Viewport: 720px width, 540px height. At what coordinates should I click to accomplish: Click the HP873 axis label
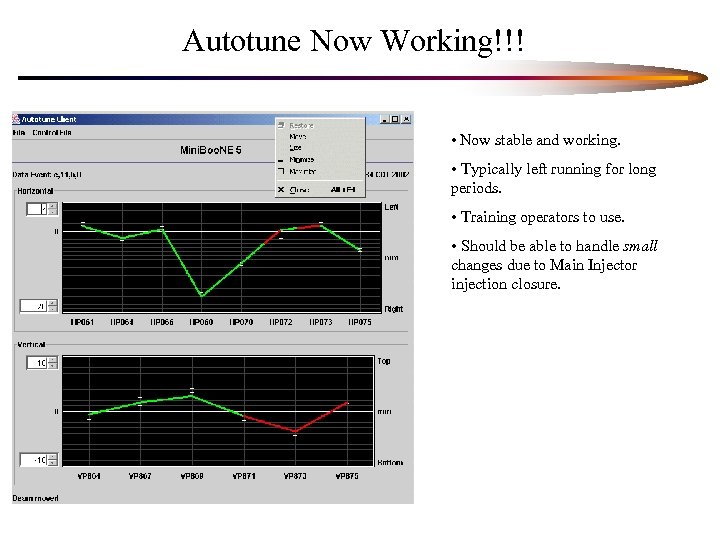point(321,322)
